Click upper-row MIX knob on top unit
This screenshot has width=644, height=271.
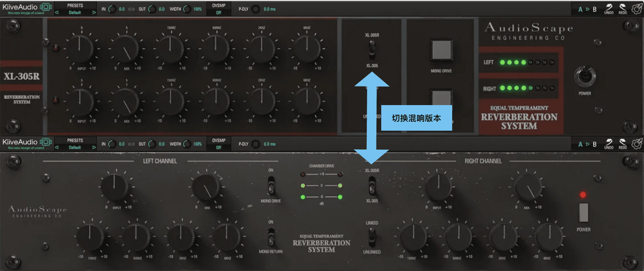tap(125, 48)
